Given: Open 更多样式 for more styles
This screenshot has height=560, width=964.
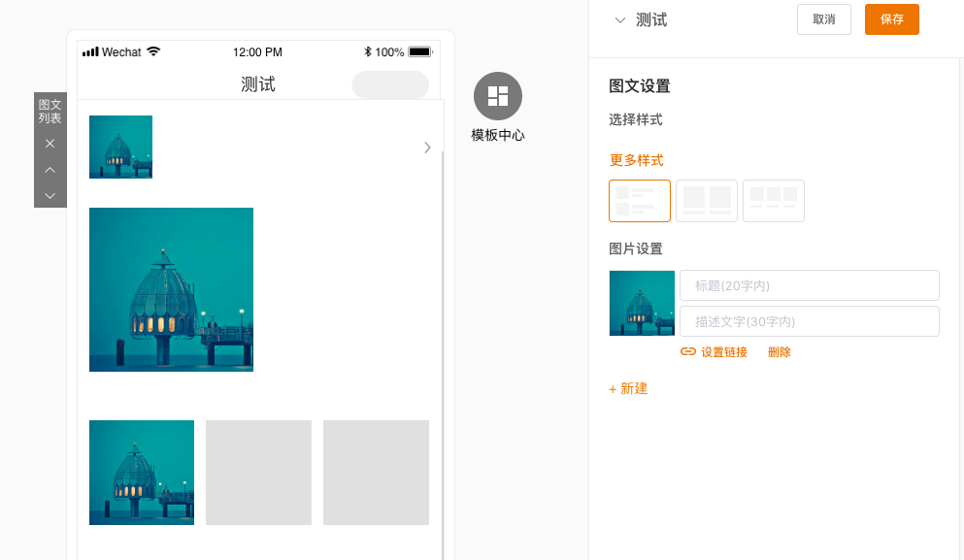Looking at the screenshot, I should (636, 160).
